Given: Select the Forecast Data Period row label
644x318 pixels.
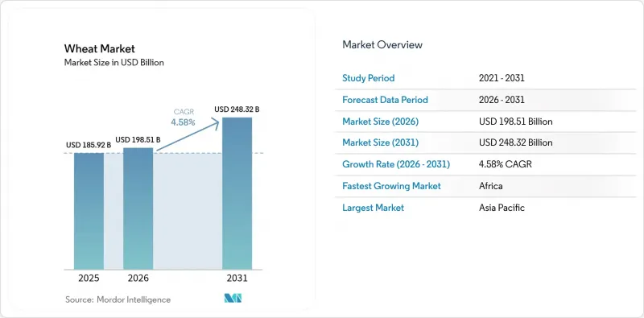Looking at the screenshot, I should (x=386, y=100).
